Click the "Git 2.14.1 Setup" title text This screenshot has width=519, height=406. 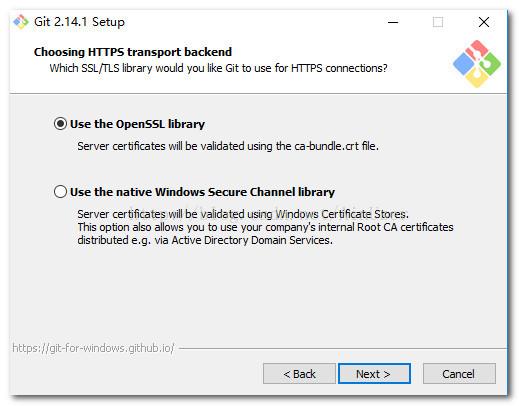[79, 22]
